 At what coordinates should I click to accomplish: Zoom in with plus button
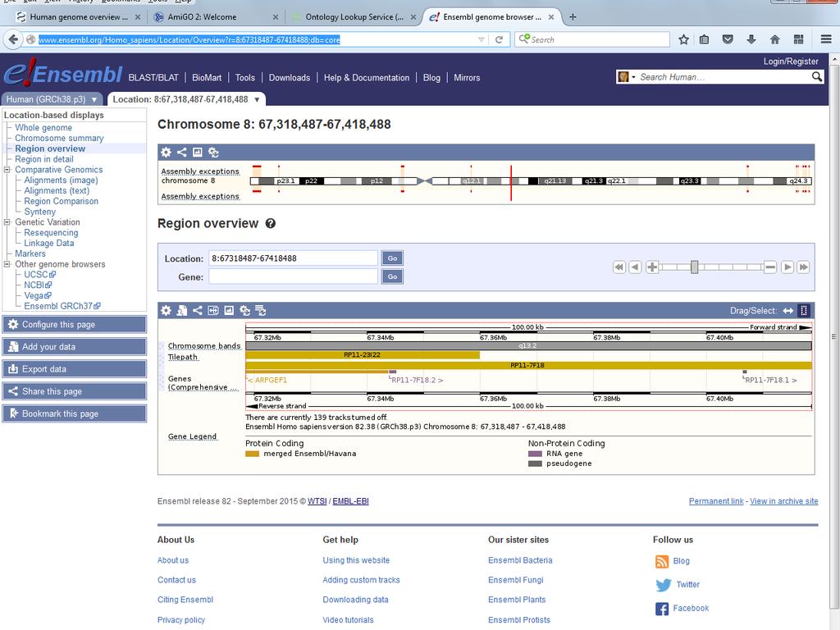point(651,267)
